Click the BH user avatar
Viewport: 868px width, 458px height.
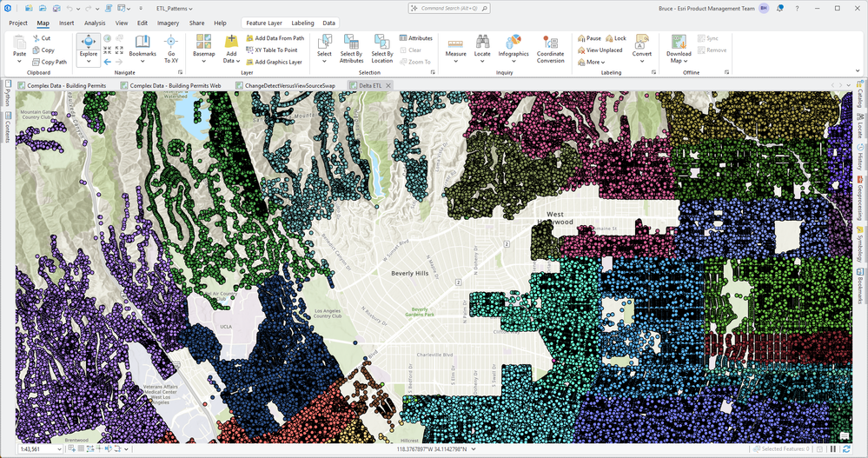(764, 9)
